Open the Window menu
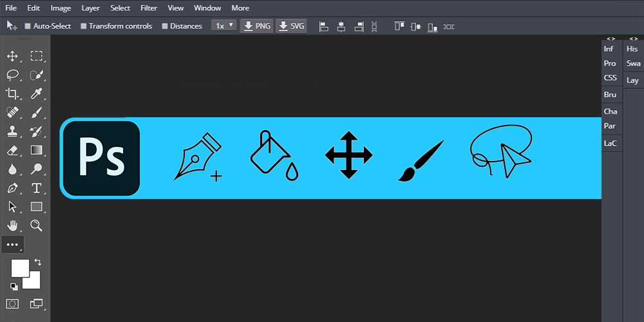Screen dimensions: 644x322 207,8
